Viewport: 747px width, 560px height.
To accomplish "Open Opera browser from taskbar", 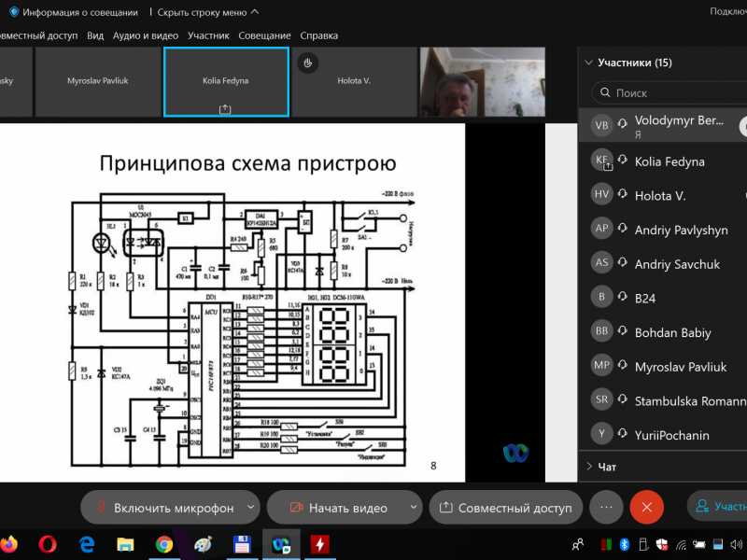I will click(x=48, y=543).
